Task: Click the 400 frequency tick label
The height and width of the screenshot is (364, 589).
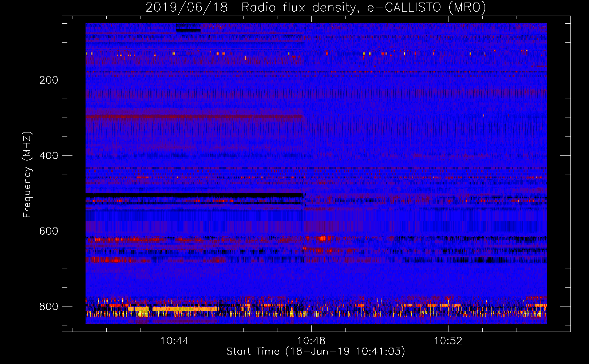Action: click(x=49, y=156)
